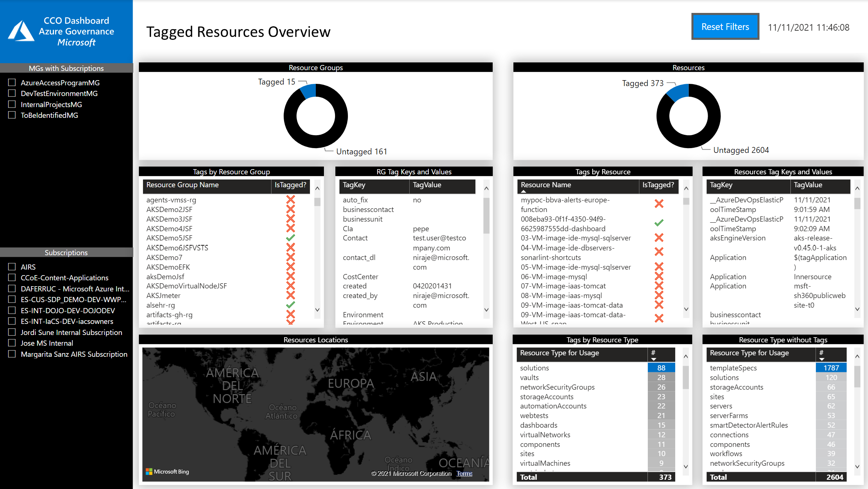The image size is (868, 489).
Task: Enable the AIRS subscription checkbox
Action: point(12,267)
